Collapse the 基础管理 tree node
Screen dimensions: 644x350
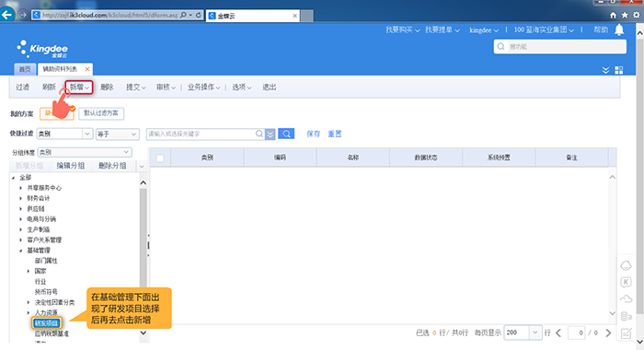(21, 251)
